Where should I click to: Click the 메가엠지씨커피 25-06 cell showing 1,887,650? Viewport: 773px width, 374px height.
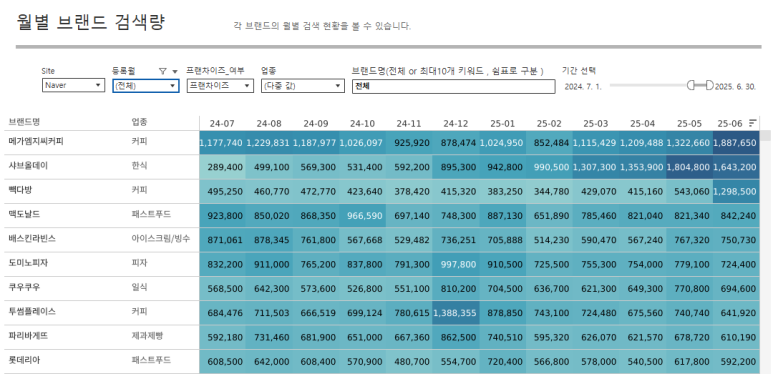736,143
